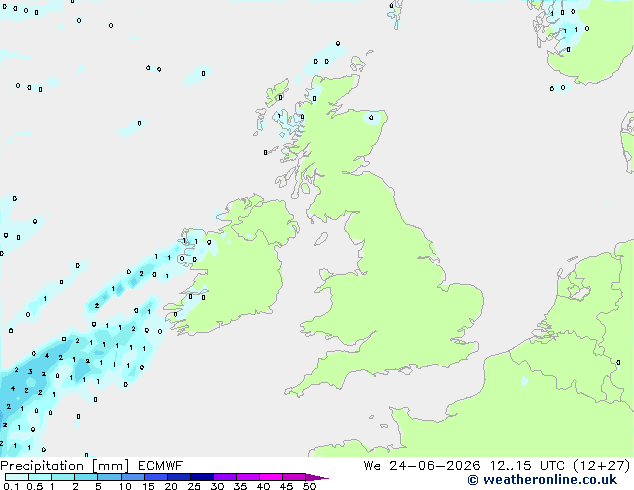Click the "ECMWF" model label
This screenshot has height=490, width=634.
click(x=161, y=466)
